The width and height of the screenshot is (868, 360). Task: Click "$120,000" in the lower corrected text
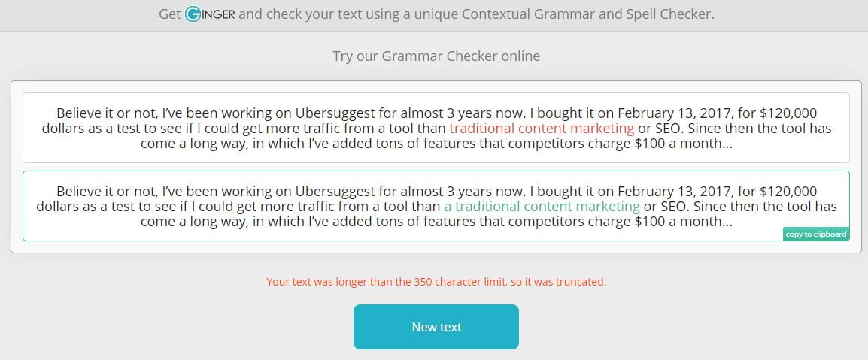(788, 192)
